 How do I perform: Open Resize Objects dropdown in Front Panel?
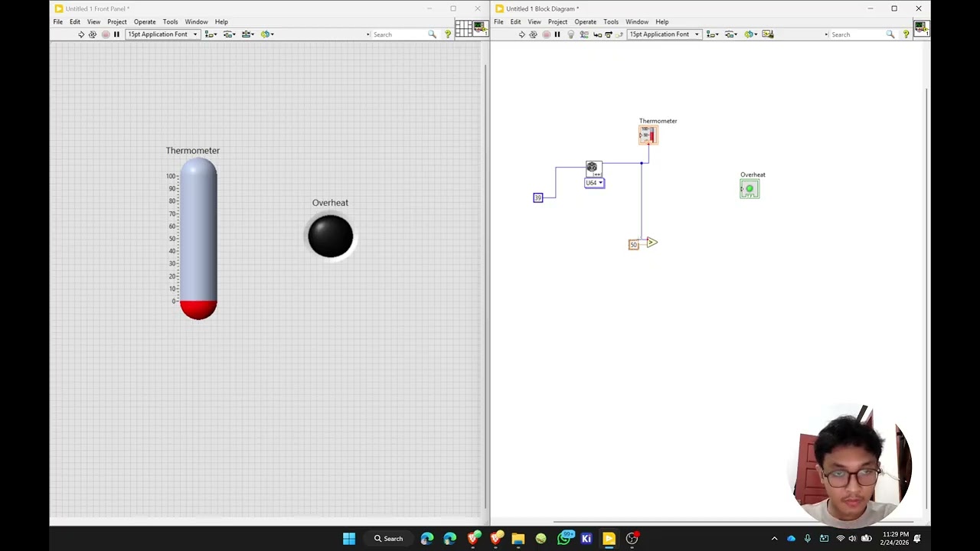coord(247,34)
